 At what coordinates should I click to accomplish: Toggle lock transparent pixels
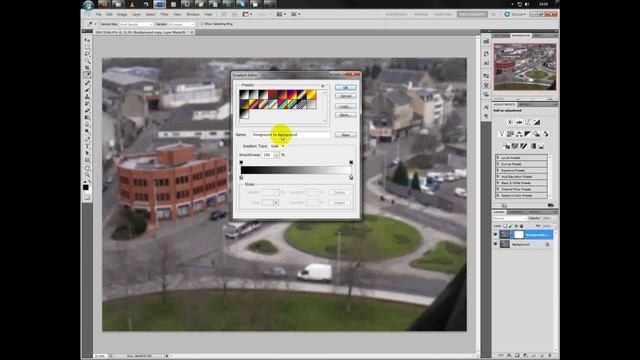click(505, 226)
